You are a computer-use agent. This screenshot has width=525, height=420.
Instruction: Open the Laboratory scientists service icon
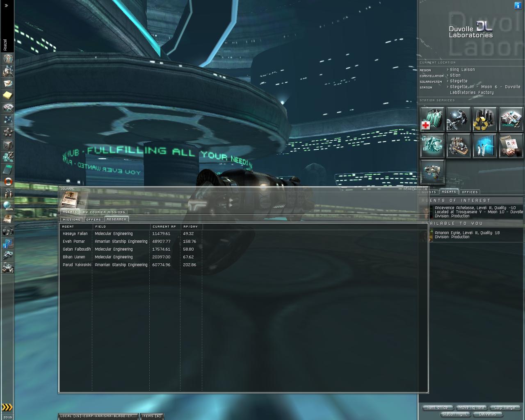(485, 146)
